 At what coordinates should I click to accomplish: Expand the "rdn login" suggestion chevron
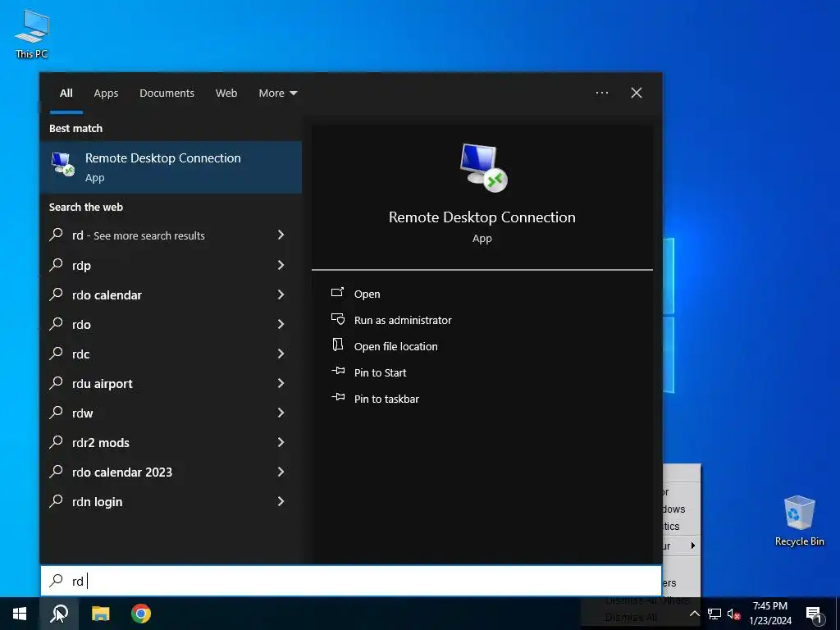point(281,501)
